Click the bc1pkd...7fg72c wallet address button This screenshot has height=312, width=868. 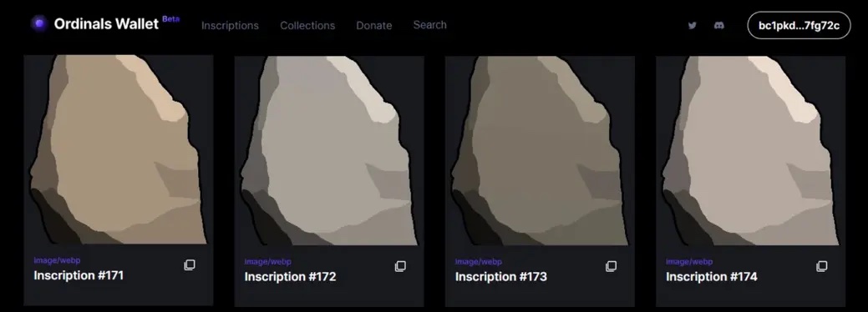pyautogui.click(x=799, y=26)
